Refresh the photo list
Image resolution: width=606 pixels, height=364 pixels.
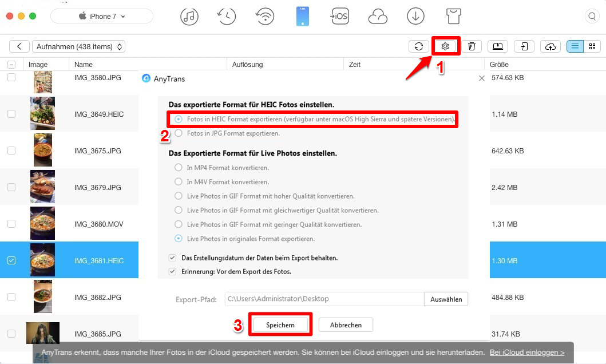pos(418,46)
